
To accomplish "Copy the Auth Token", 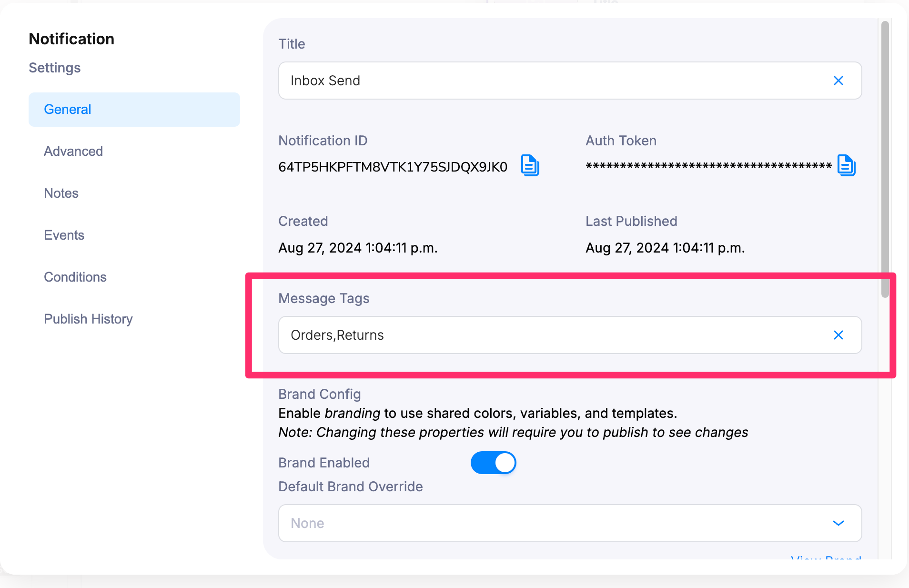I will pyautogui.click(x=846, y=166).
